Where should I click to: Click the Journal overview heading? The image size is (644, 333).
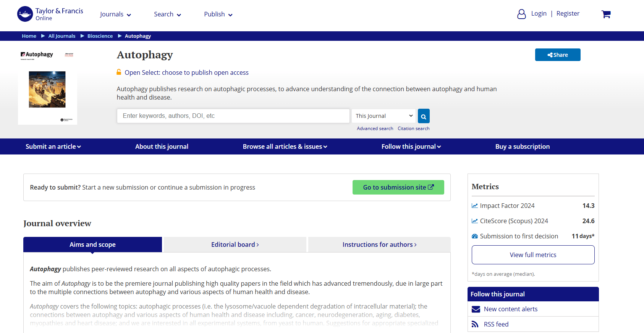(x=57, y=223)
